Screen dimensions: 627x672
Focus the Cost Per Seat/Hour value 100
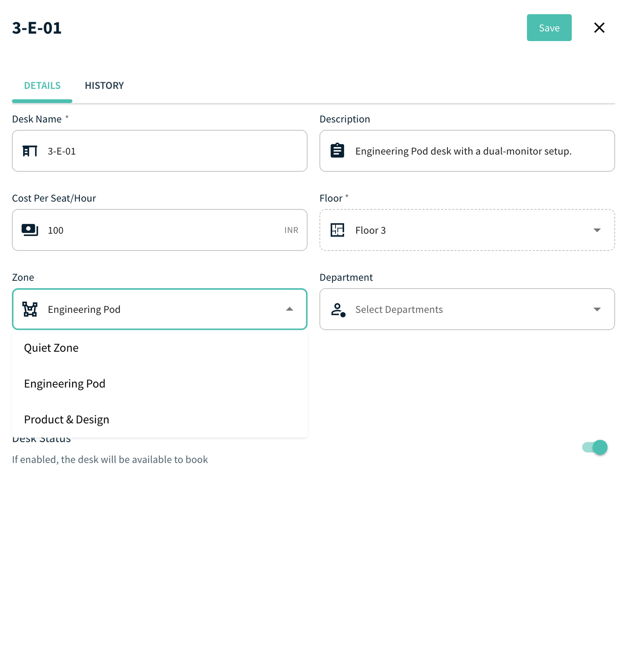point(159,230)
